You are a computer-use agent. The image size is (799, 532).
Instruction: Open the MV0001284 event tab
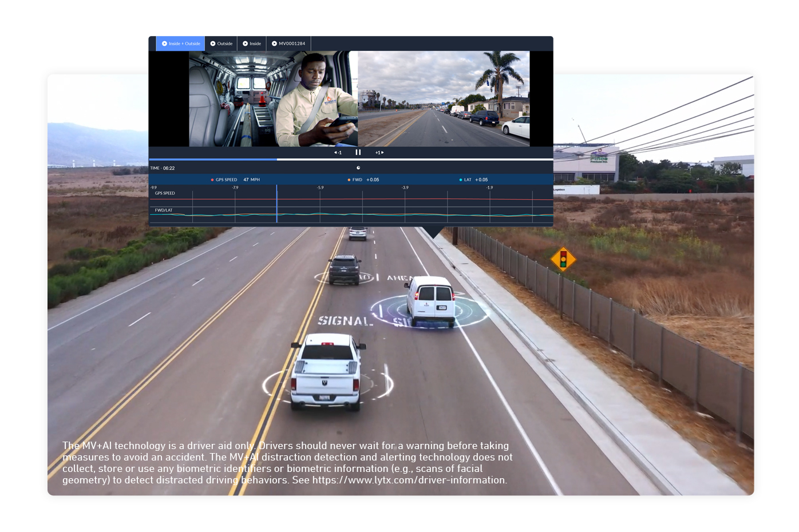point(288,43)
